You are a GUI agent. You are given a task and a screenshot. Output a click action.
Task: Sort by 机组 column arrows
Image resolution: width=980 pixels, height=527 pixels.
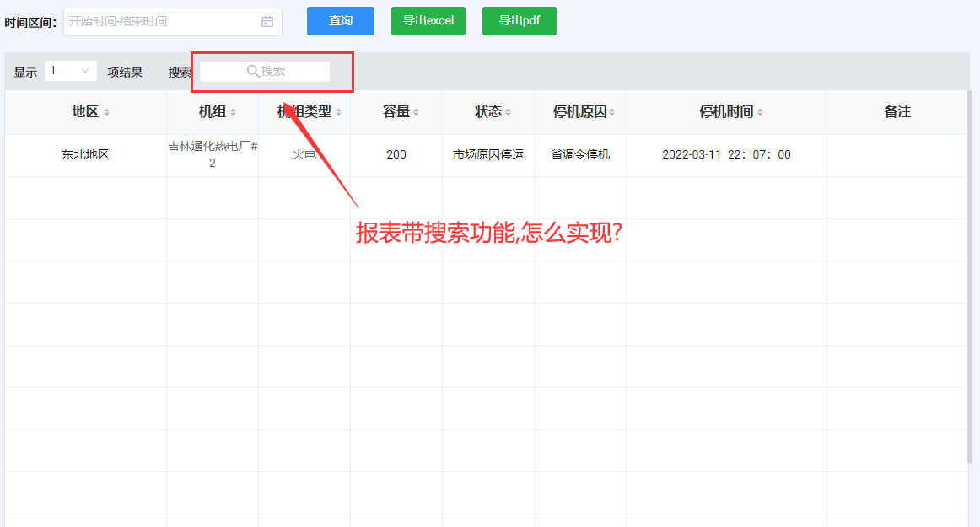233,112
